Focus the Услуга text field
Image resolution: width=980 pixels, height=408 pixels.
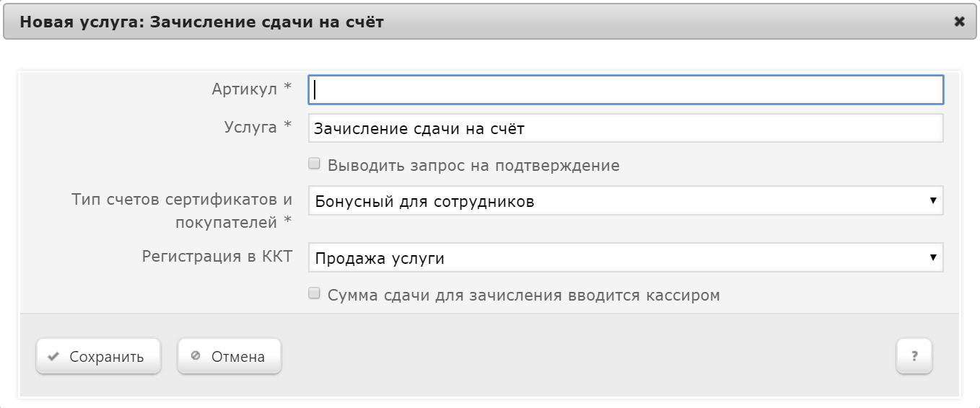point(626,128)
